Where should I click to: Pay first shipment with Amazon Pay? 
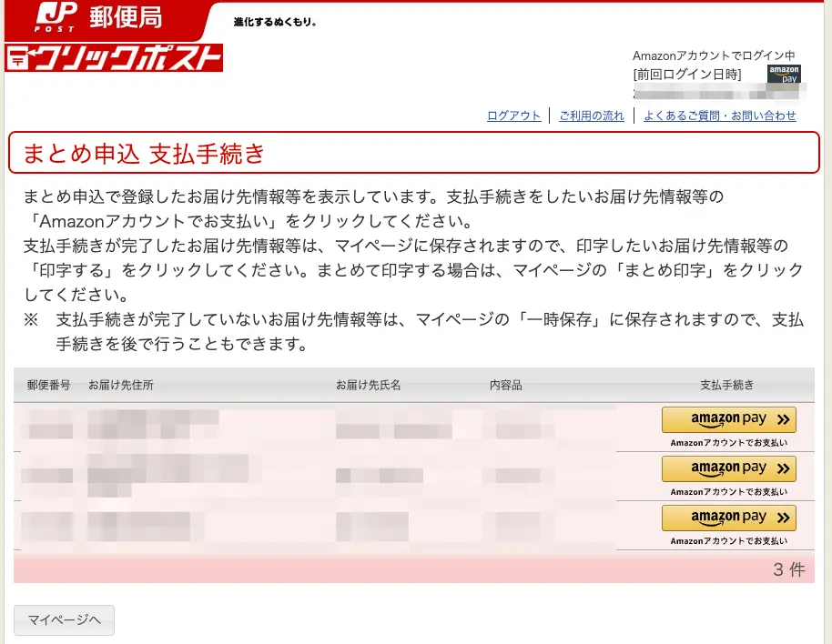point(728,419)
